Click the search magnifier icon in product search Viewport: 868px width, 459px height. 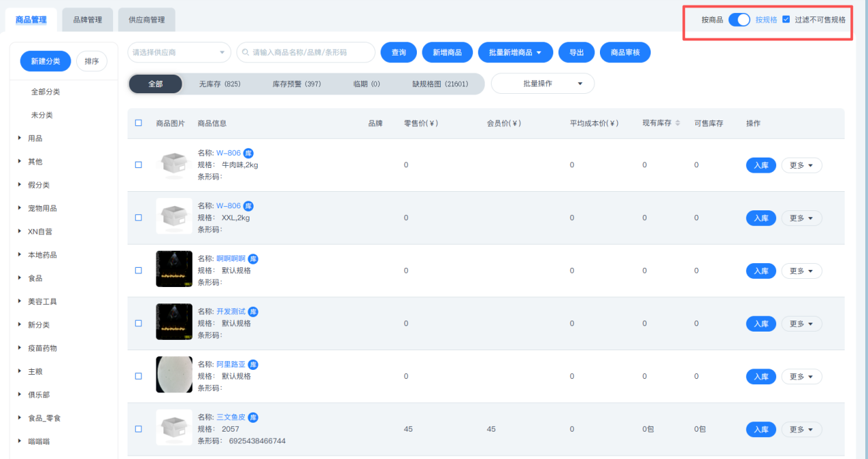click(x=246, y=53)
